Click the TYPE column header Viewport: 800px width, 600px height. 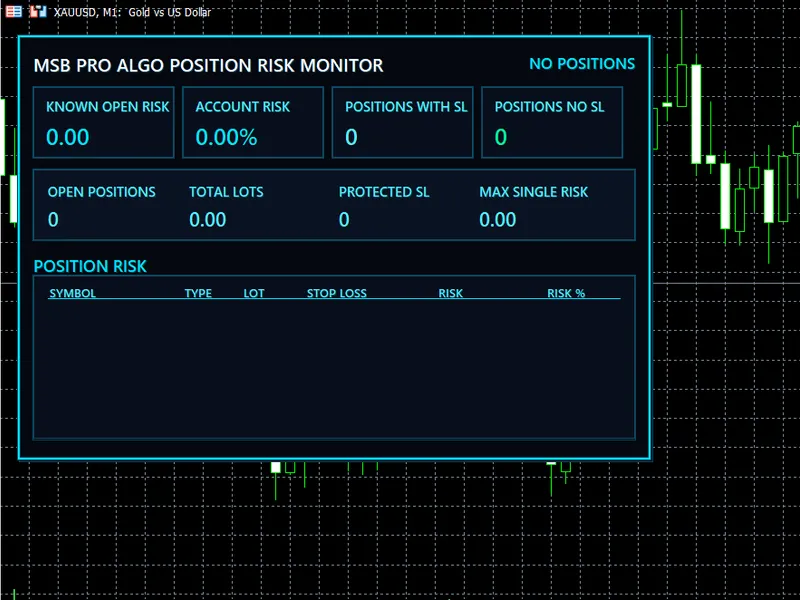198,293
